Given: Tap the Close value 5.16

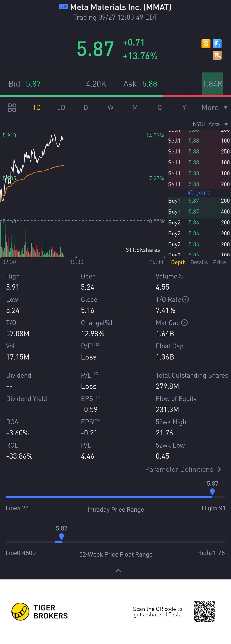Looking at the screenshot, I should click(88, 310).
